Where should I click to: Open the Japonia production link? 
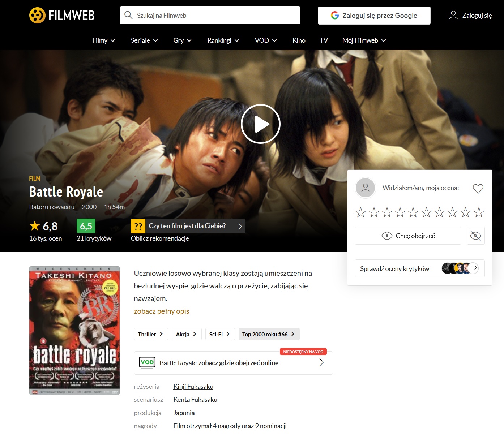click(x=184, y=413)
